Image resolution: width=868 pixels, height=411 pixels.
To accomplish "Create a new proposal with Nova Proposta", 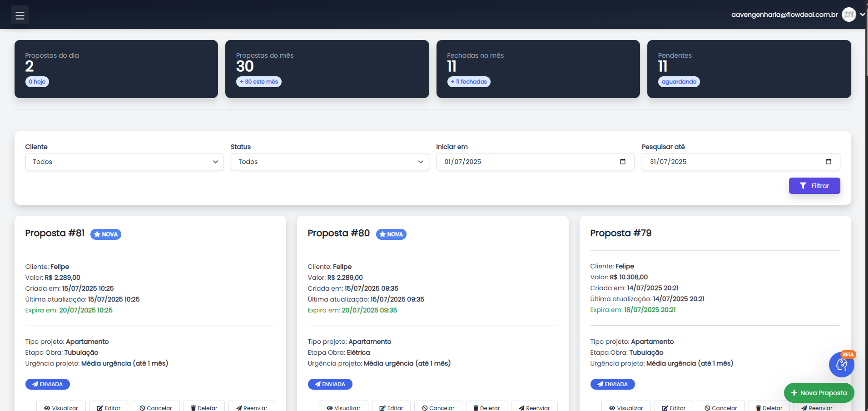I will point(818,393).
